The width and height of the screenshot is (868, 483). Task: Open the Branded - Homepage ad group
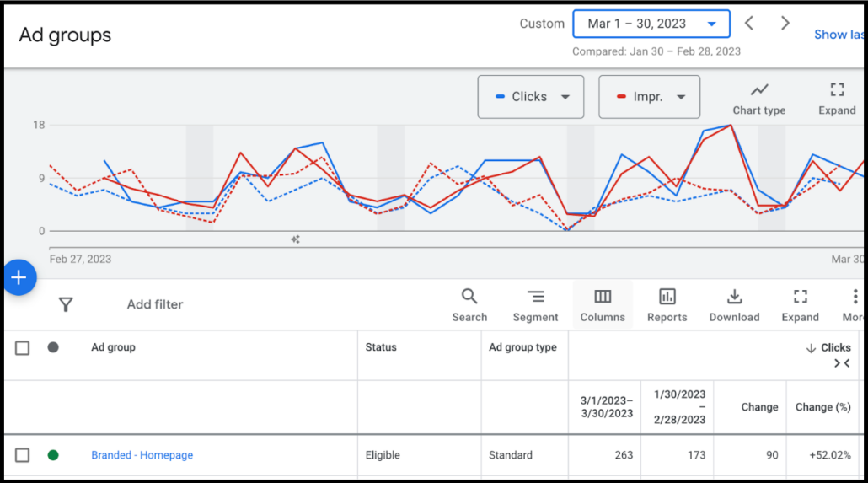(x=142, y=455)
